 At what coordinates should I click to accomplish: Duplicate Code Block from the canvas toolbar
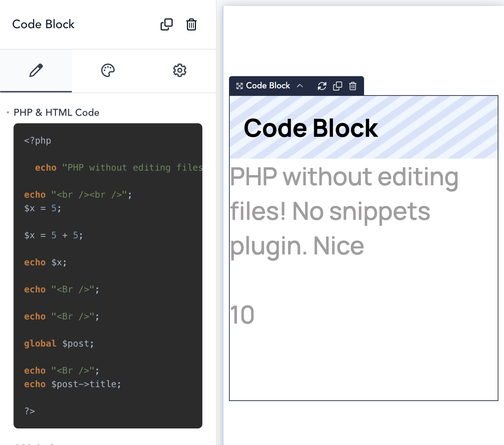tap(337, 86)
